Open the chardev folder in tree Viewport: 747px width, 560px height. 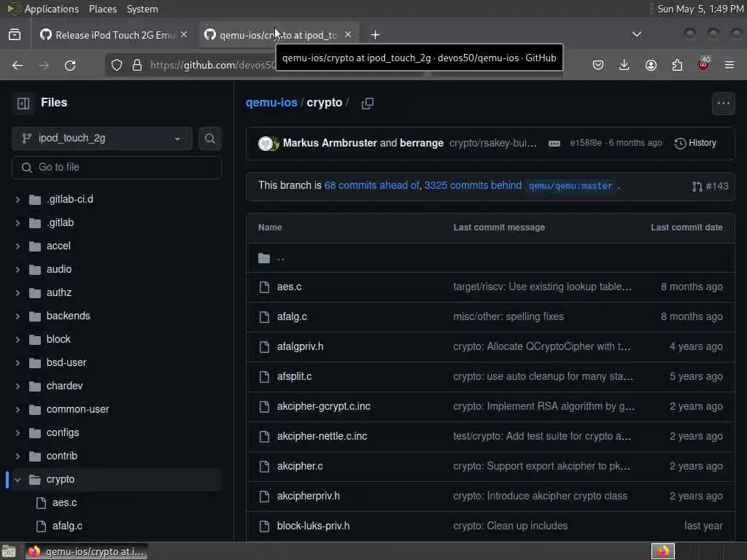point(64,386)
